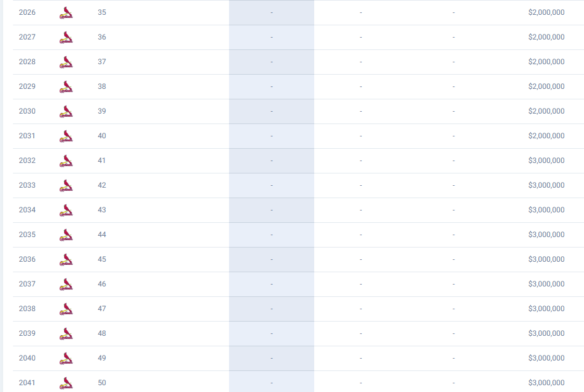Click the age 43 value
This screenshot has width=584, height=392.
pyautogui.click(x=102, y=210)
